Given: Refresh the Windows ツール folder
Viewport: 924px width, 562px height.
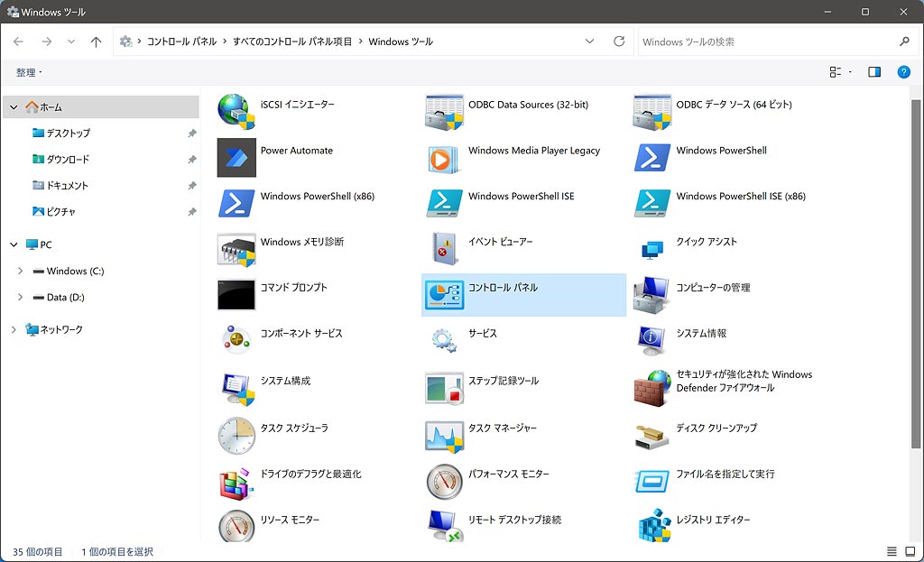Looking at the screenshot, I should click(619, 41).
